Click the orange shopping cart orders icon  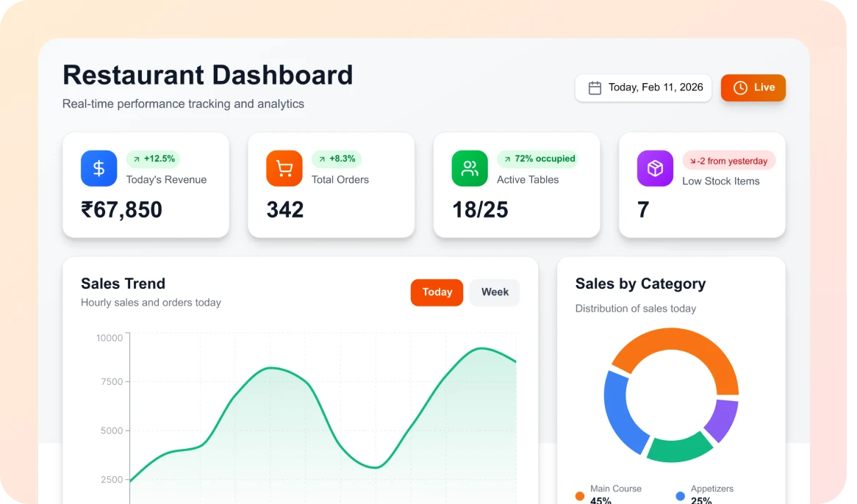[284, 168]
